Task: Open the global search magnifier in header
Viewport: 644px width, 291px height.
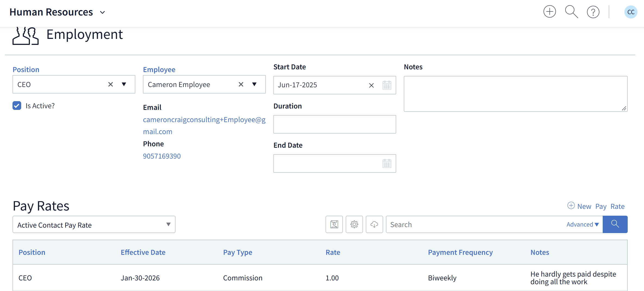Action: click(571, 12)
